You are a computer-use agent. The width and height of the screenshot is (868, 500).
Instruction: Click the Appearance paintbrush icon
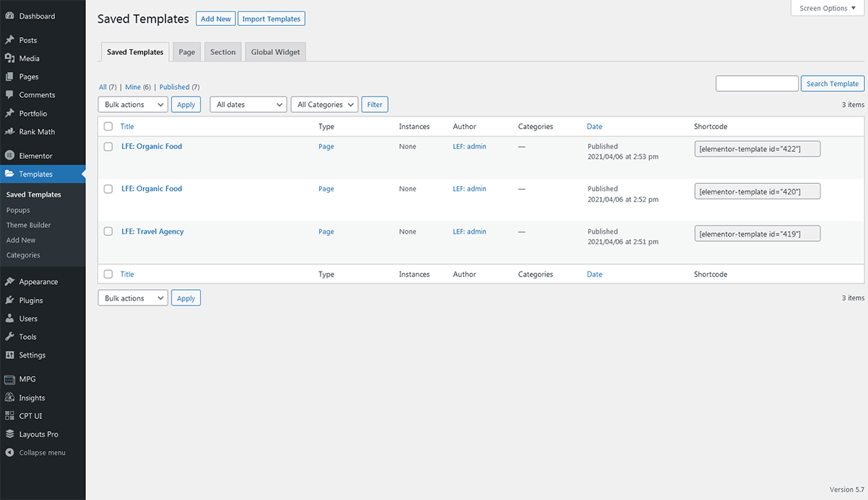10,282
